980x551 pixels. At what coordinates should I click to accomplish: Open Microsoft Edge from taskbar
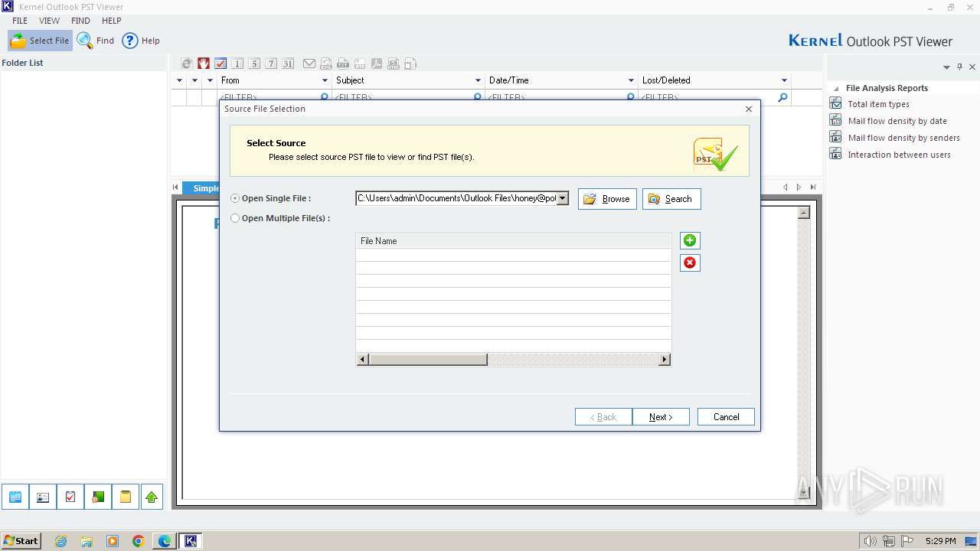[x=165, y=541]
